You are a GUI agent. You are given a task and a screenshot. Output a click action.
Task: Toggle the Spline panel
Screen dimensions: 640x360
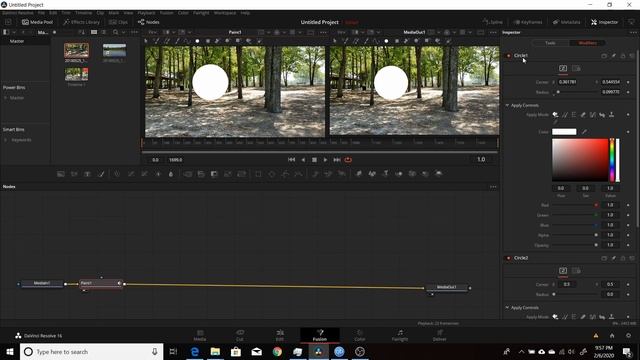click(x=493, y=22)
